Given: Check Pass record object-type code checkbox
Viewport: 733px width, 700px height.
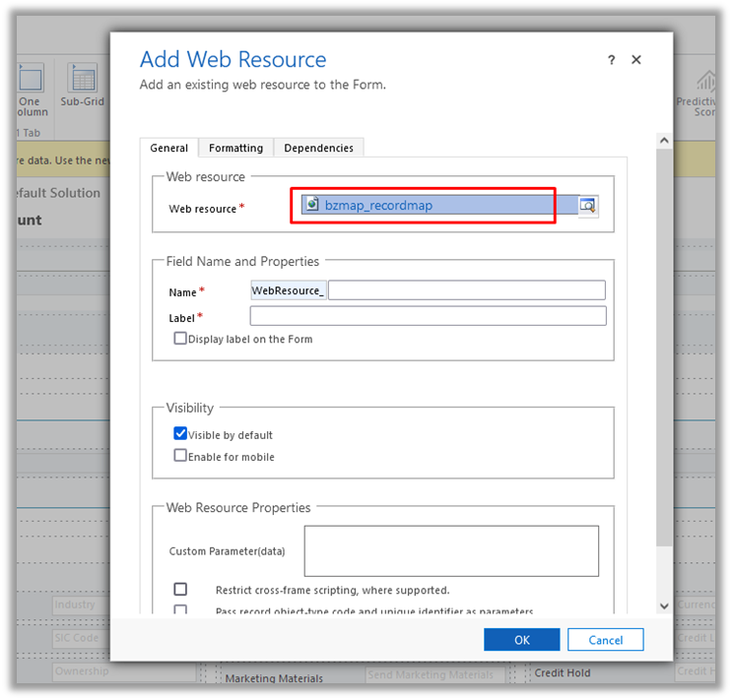Looking at the screenshot, I should (x=180, y=610).
